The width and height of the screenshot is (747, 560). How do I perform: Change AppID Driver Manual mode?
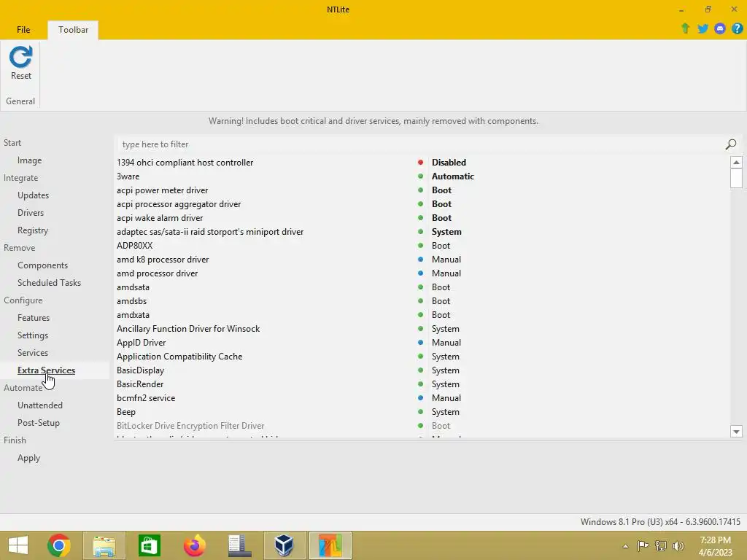pyautogui.click(x=446, y=343)
